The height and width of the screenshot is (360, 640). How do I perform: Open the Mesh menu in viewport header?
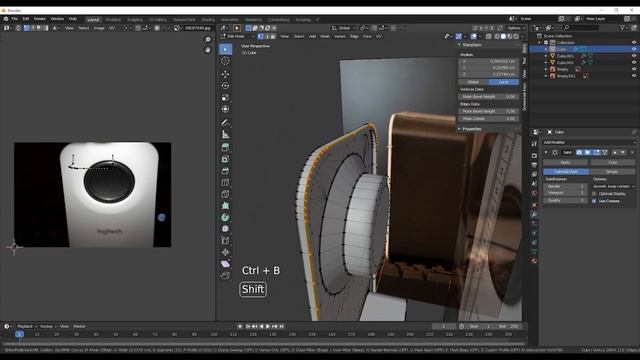coord(325,36)
